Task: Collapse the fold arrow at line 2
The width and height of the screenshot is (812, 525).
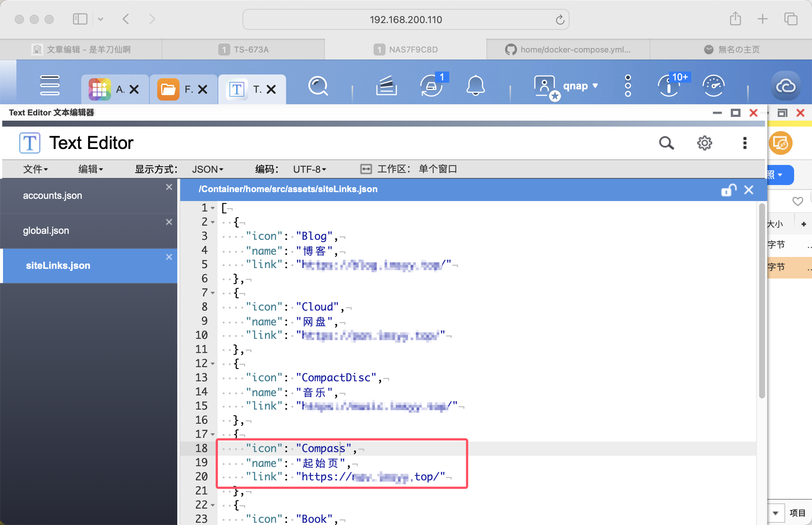Action: (x=213, y=222)
